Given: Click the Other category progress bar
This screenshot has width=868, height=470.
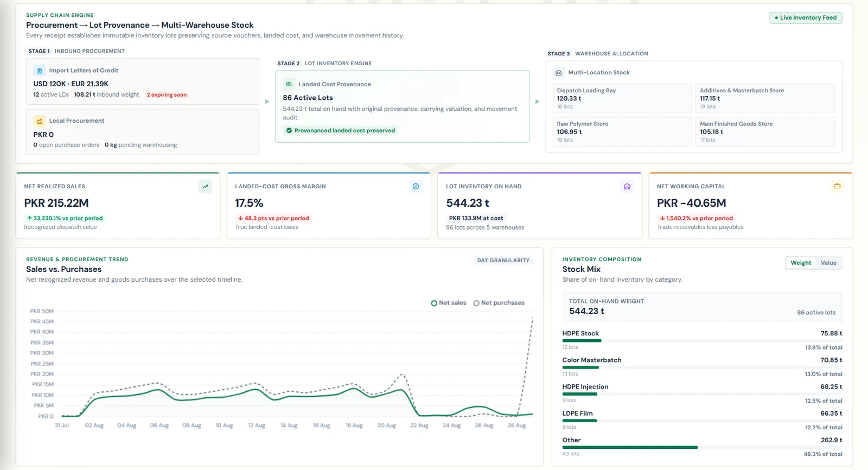Looking at the screenshot, I should coord(702,448).
